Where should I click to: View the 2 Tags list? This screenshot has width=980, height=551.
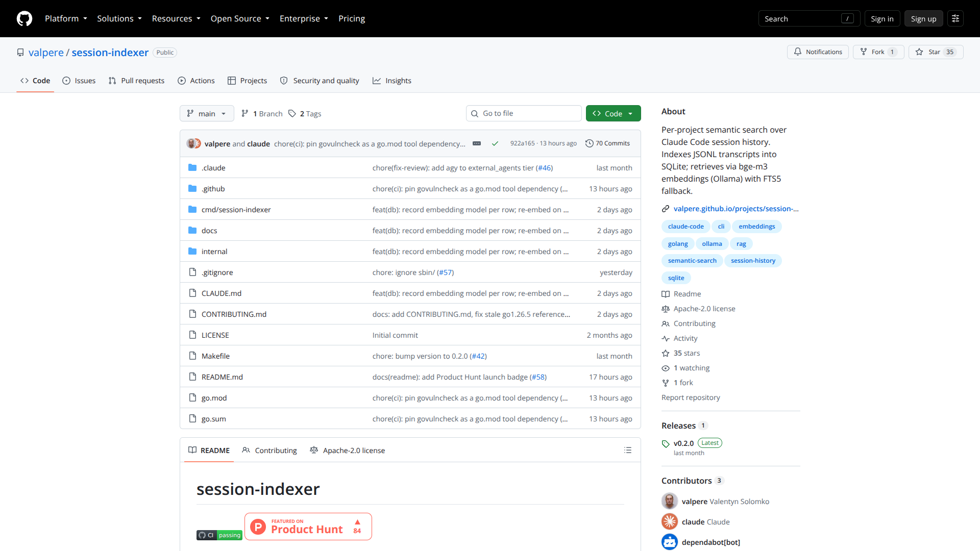305,113
